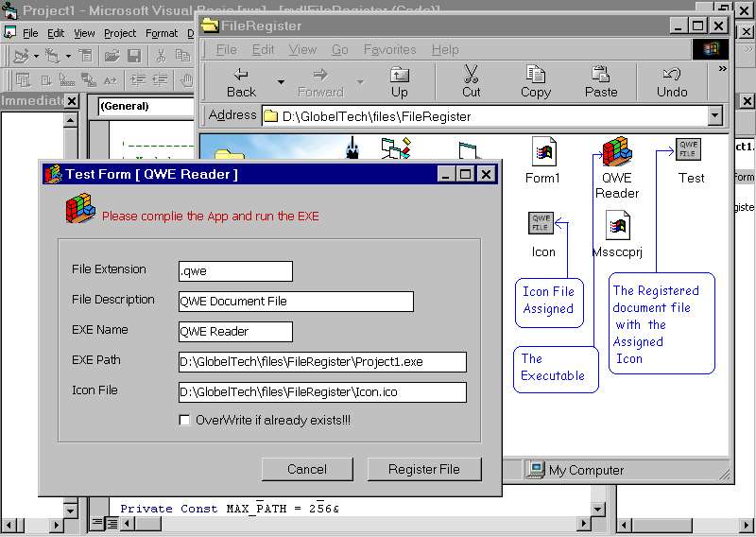Screen dimensions: 756x537
Task: Click the Copy toolbar icon
Action: pos(536,75)
